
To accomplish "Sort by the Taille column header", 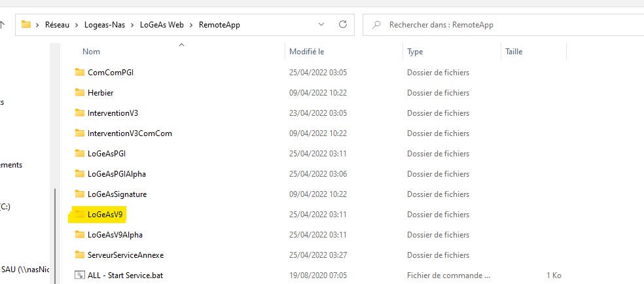I will pyautogui.click(x=514, y=52).
